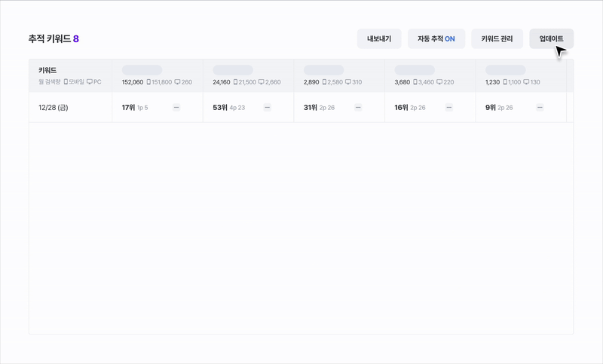Screen dimensions: 603x364
Task: Click the blurred keyword name above 24,160
Action: [233, 70]
